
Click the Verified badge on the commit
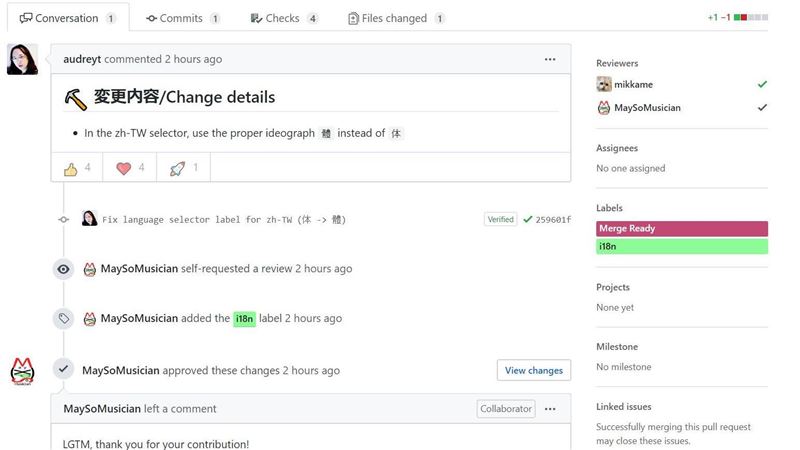pos(500,219)
